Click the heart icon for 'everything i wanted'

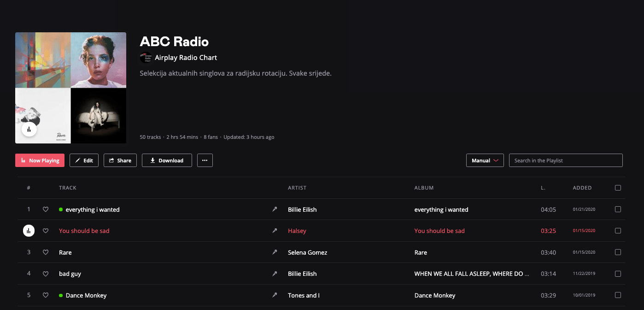pyautogui.click(x=46, y=209)
